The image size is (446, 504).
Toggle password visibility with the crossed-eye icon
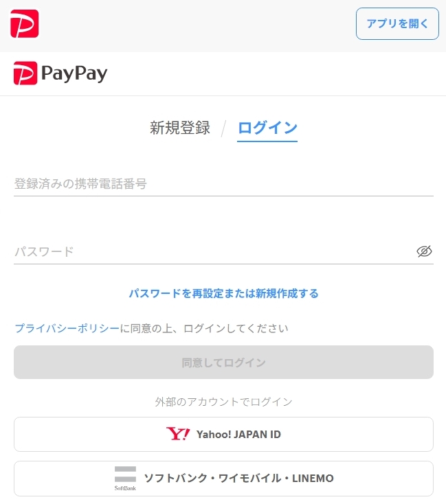[424, 251]
